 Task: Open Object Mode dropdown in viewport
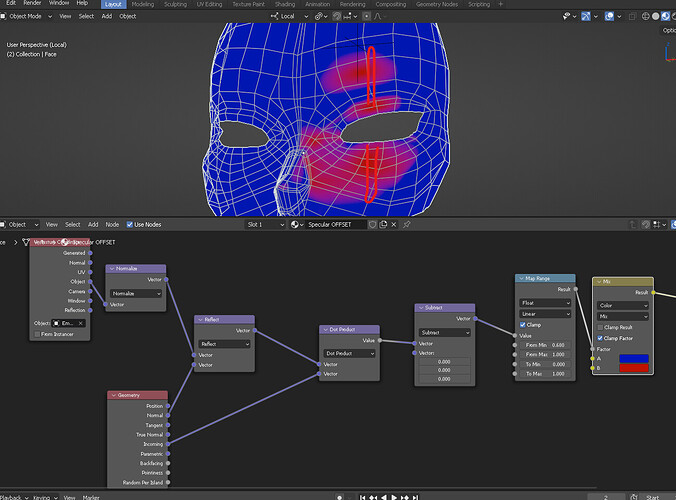coord(27,16)
